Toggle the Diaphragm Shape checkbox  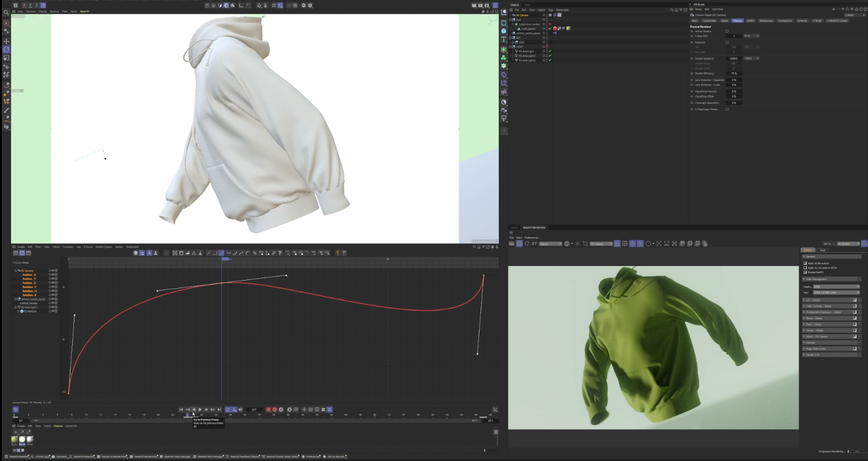pyautogui.click(x=727, y=109)
